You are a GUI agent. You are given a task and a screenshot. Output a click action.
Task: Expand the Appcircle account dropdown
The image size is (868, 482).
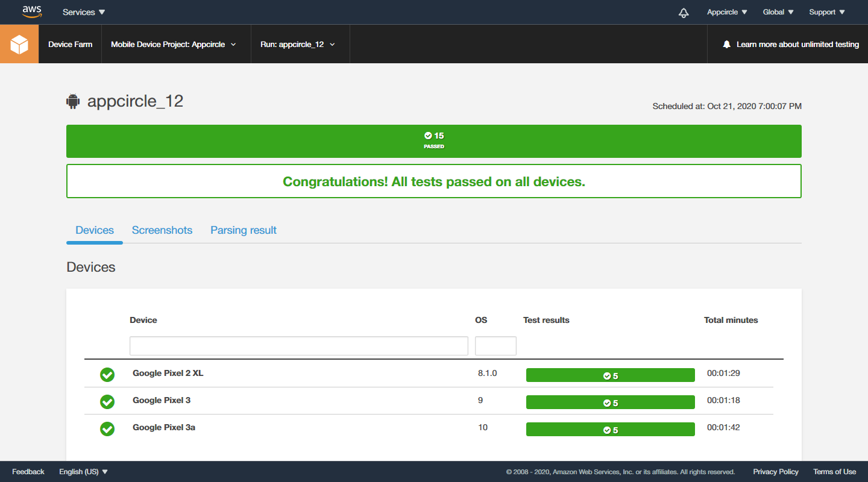pos(727,11)
